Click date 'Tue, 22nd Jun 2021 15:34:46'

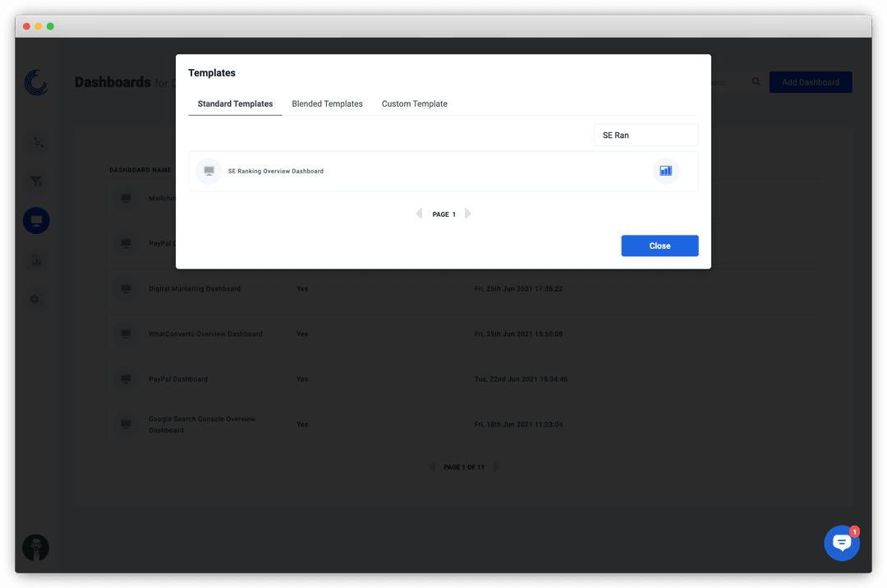point(521,379)
